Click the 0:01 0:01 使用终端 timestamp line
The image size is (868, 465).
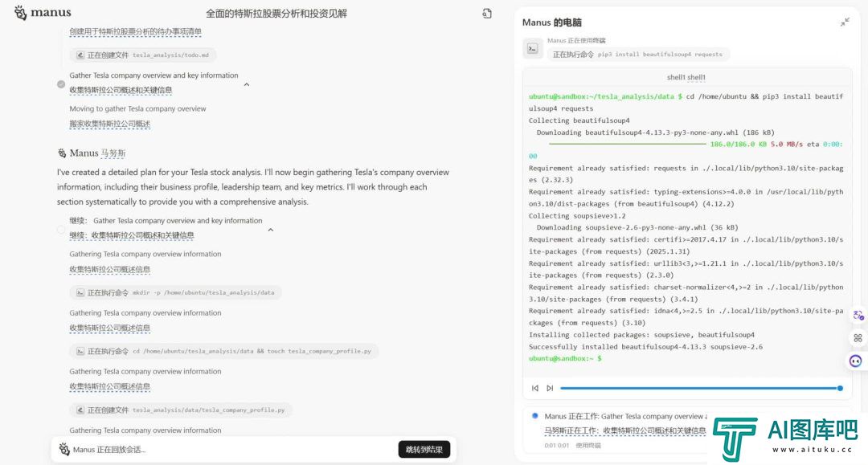tap(572, 445)
